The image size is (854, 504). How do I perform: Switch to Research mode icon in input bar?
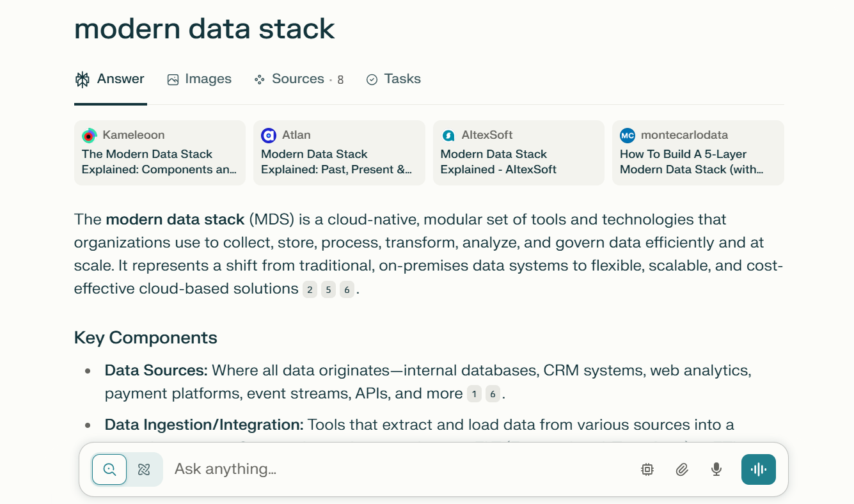[x=144, y=469]
